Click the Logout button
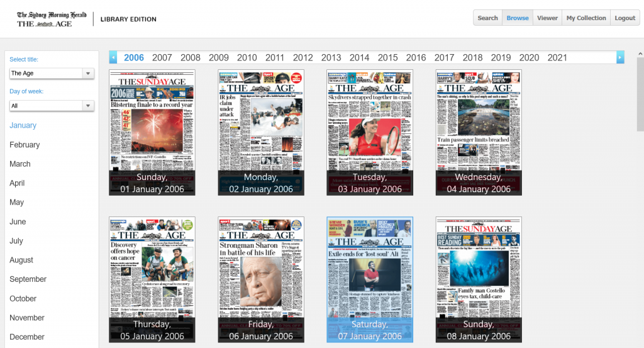The width and height of the screenshot is (644, 348). pyautogui.click(x=625, y=18)
